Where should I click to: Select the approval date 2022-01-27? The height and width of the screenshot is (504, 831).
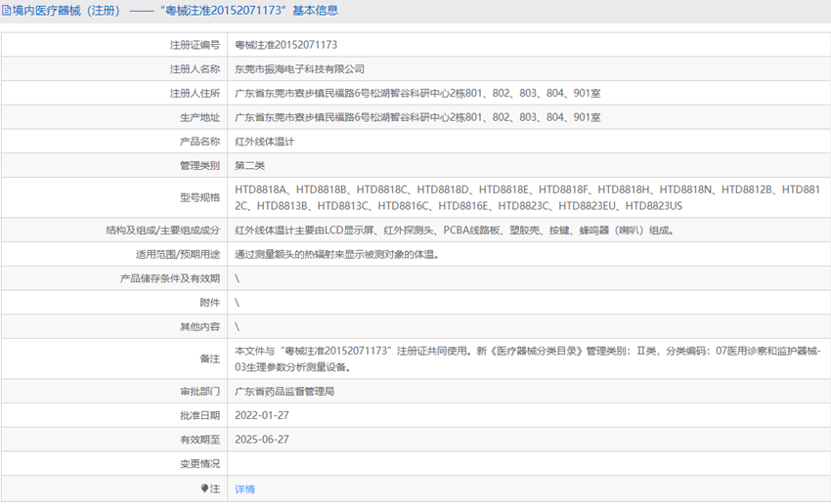262,415
